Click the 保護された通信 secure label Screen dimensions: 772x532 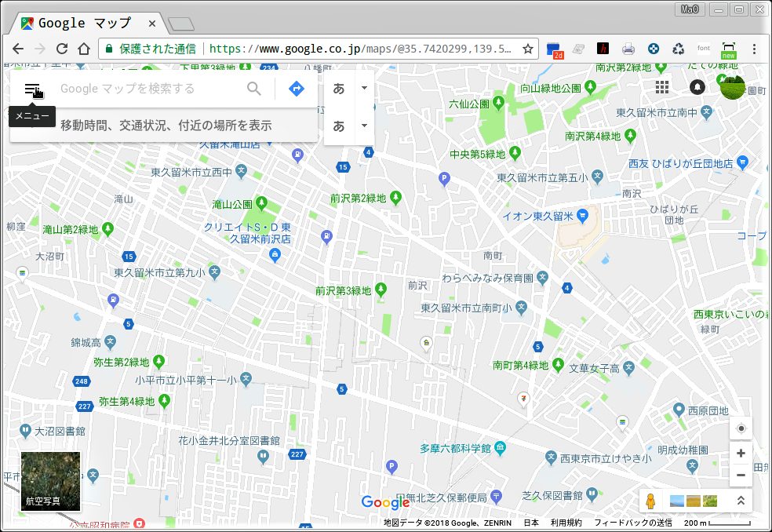tap(157, 49)
